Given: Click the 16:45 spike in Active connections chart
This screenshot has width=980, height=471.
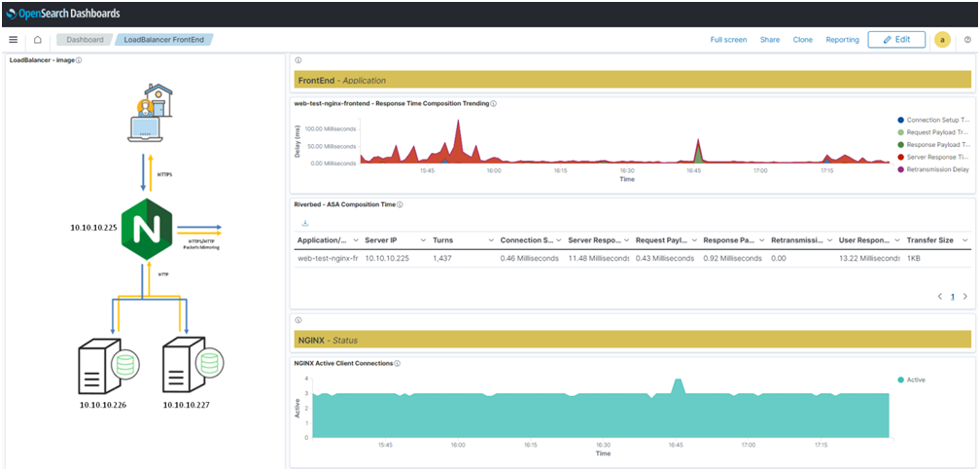Looking at the screenshot, I should (x=678, y=386).
